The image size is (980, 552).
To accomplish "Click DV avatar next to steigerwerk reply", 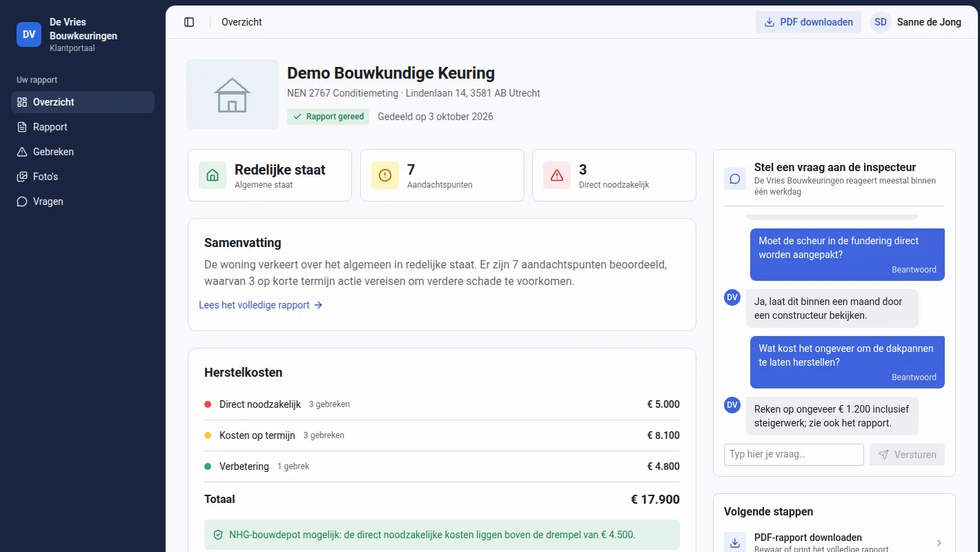I will pos(732,405).
